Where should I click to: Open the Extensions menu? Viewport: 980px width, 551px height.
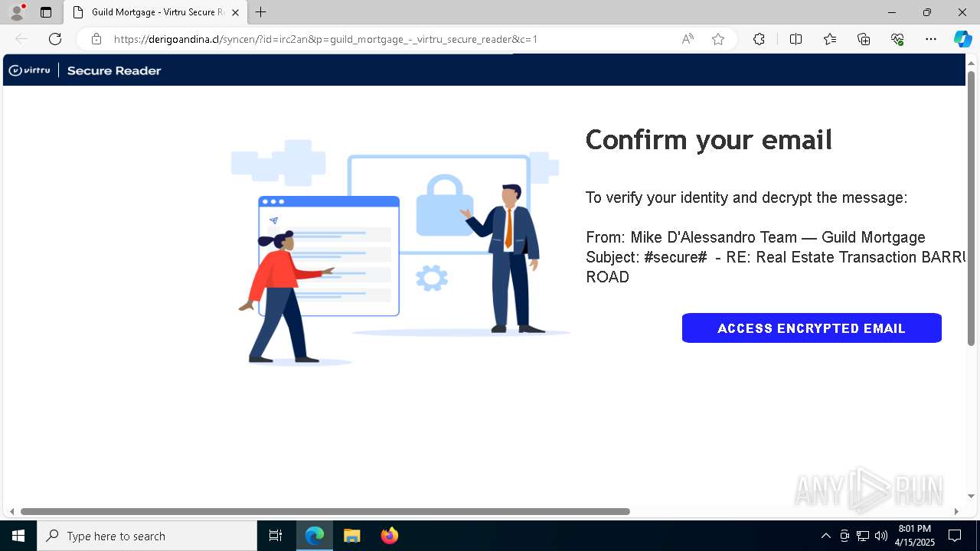pyautogui.click(x=759, y=39)
